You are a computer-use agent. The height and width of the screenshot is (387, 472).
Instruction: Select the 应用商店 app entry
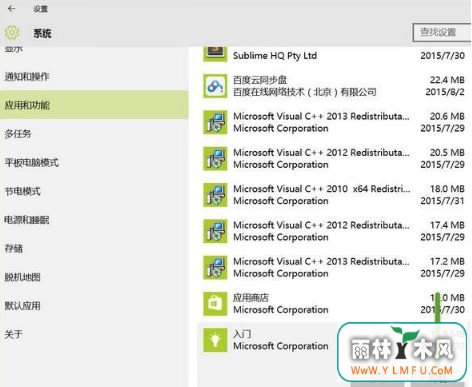(x=334, y=304)
